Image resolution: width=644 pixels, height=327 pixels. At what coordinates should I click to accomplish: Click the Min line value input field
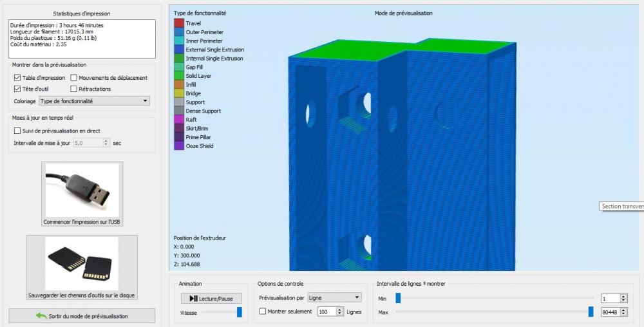[611, 299]
